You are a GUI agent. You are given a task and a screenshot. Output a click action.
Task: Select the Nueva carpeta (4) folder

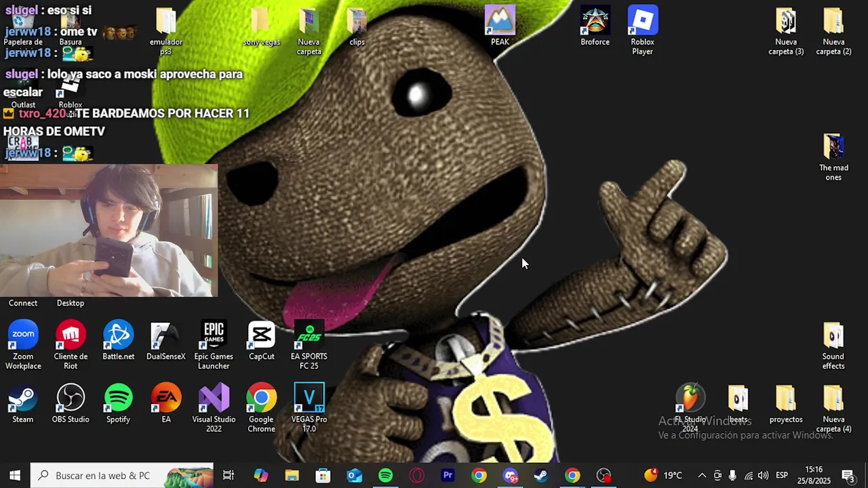coord(833,407)
